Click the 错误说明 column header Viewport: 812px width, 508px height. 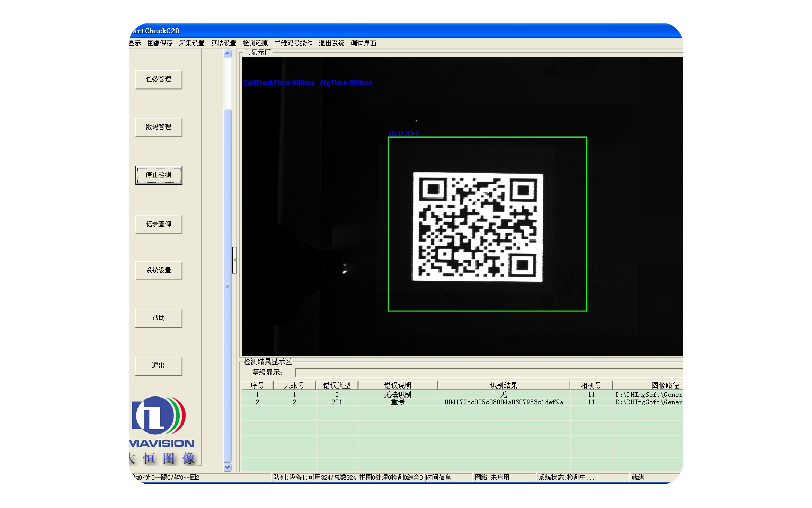click(x=398, y=385)
